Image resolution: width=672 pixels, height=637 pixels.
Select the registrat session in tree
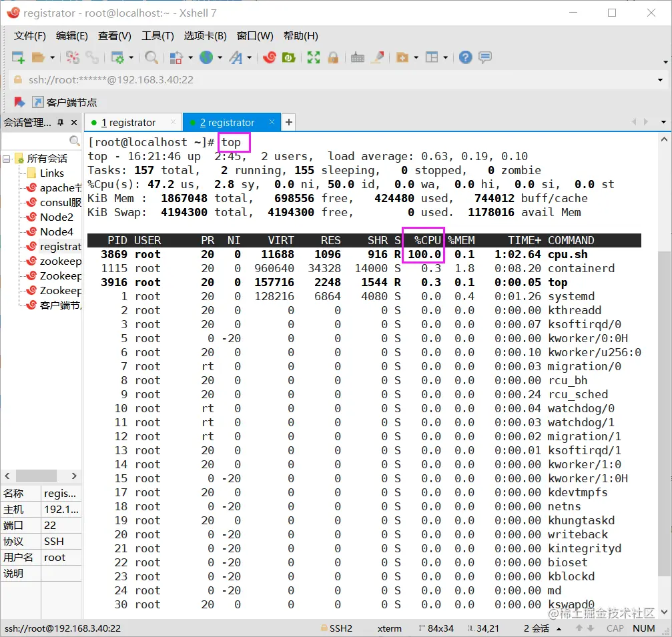point(54,247)
